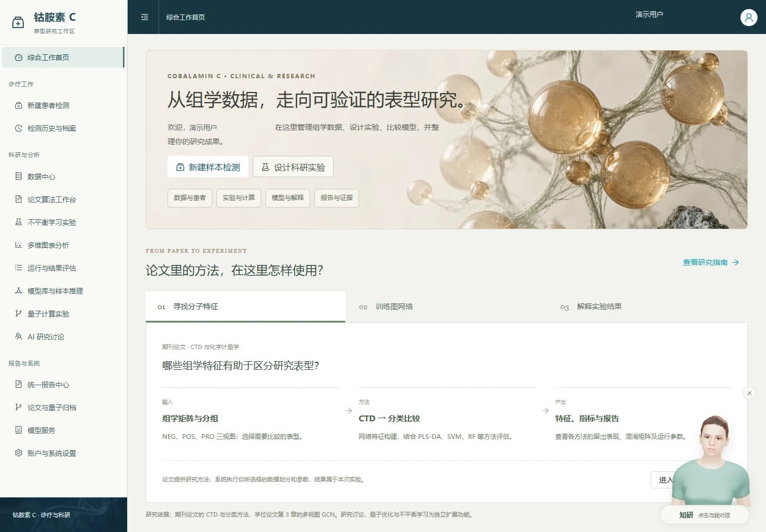Click the 哪些组学特征有助于区分研究表型? question heading
Image resolution: width=766 pixels, height=532 pixels.
coord(240,365)
